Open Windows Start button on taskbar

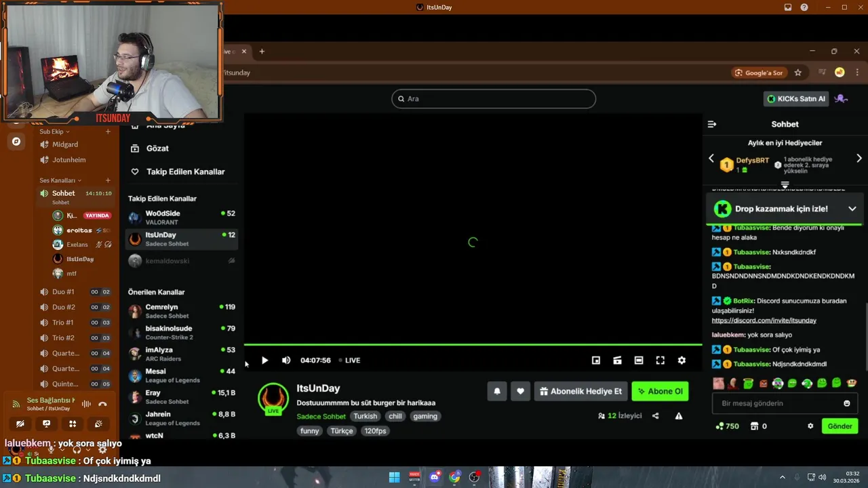tap(394, 477)
